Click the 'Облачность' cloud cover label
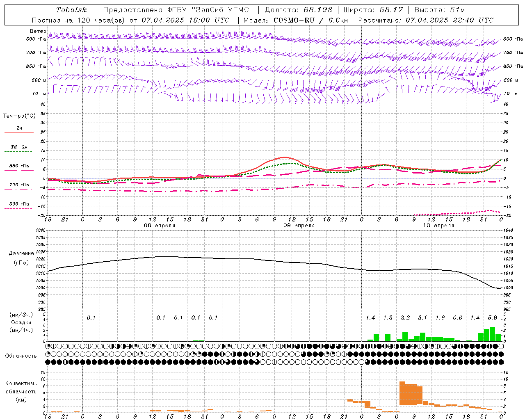525x420 pixels. [21, 356]
